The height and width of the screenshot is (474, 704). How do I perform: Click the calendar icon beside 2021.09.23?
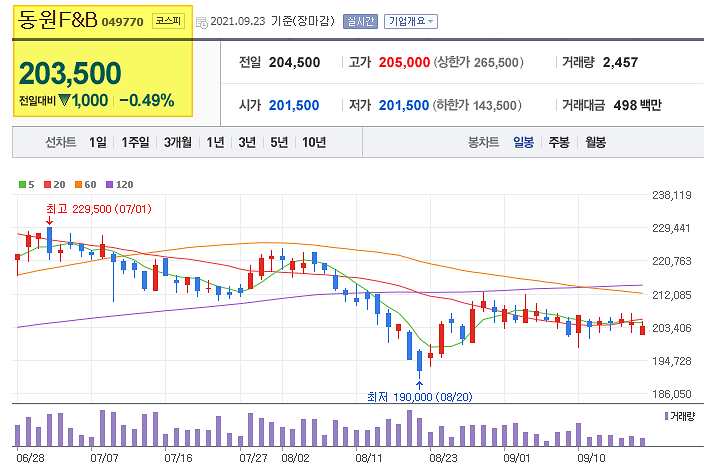click(x=202, y=22)
